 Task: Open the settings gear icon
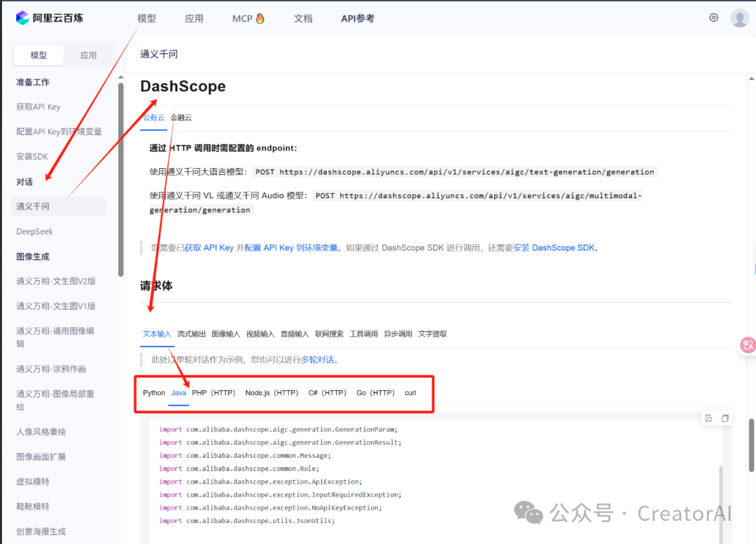(713, 18)
